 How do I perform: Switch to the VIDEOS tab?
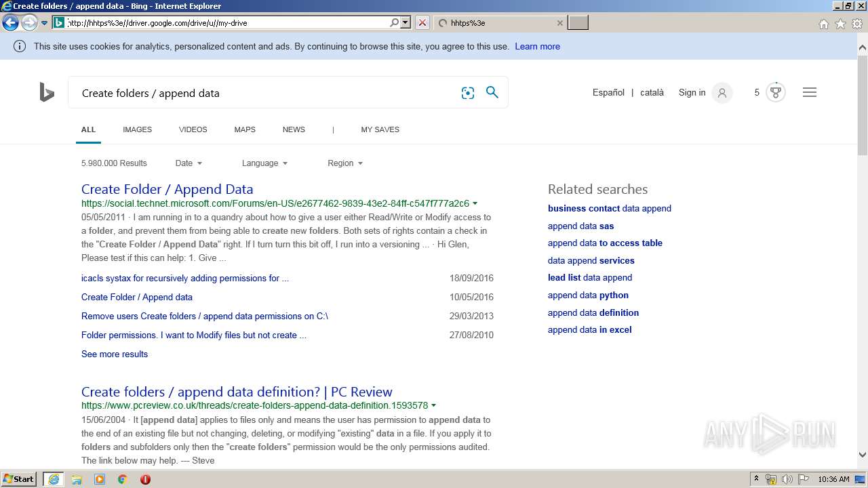193,129
